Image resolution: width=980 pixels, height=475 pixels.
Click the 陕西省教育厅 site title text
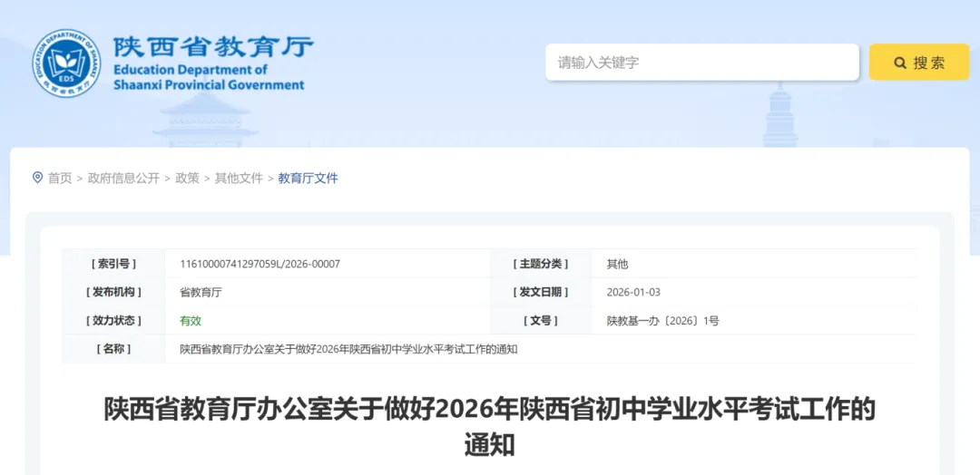(x=213, y=47)
